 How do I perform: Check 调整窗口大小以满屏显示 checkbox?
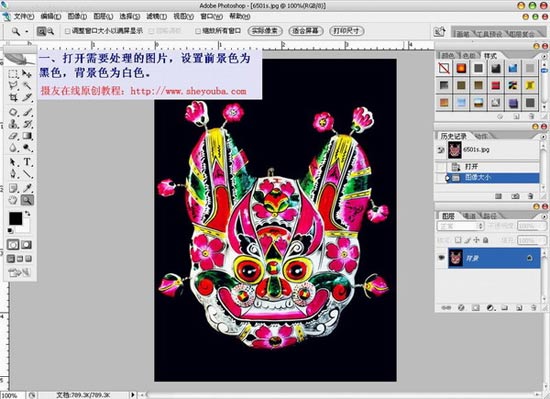pyautogui.click(x=67, y=31)
